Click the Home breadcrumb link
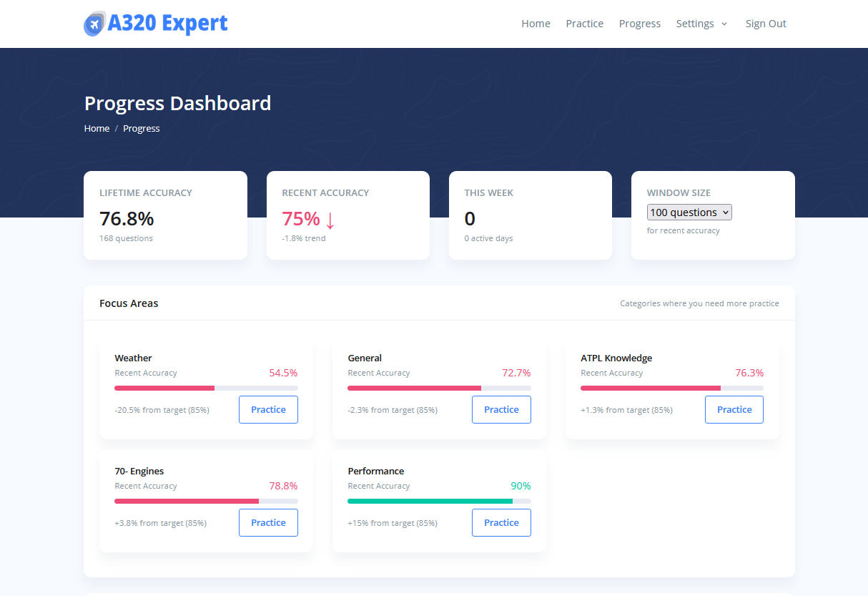The height and width of the screenshot is (596, 868). point(97,129)
